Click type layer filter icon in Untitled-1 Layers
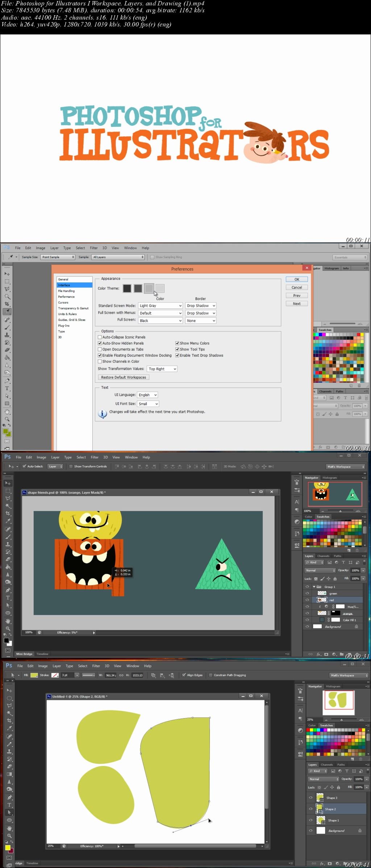Image resolution: width=371 pixels, height=868 pixels. click(347, 771)
